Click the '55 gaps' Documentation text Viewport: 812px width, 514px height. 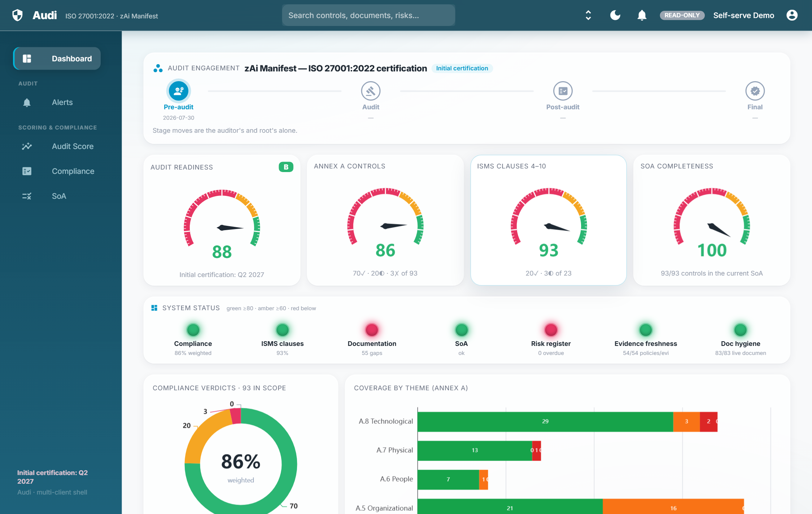[x=372, y=353]
